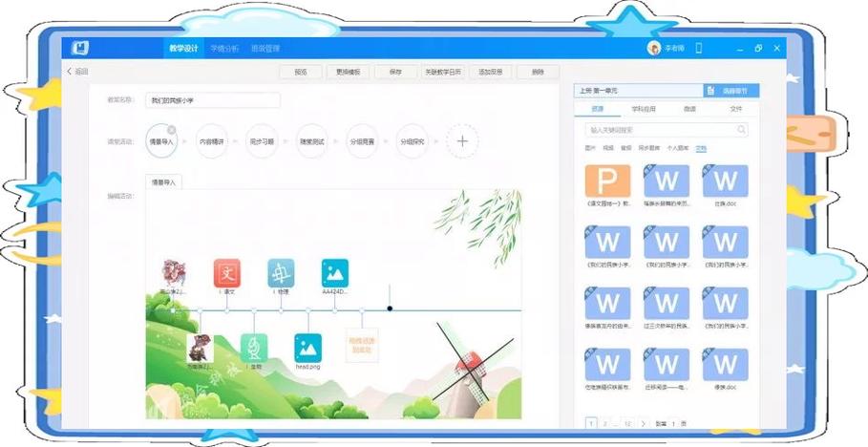Click the black marker dot on the timeline

tap(390, 309)
